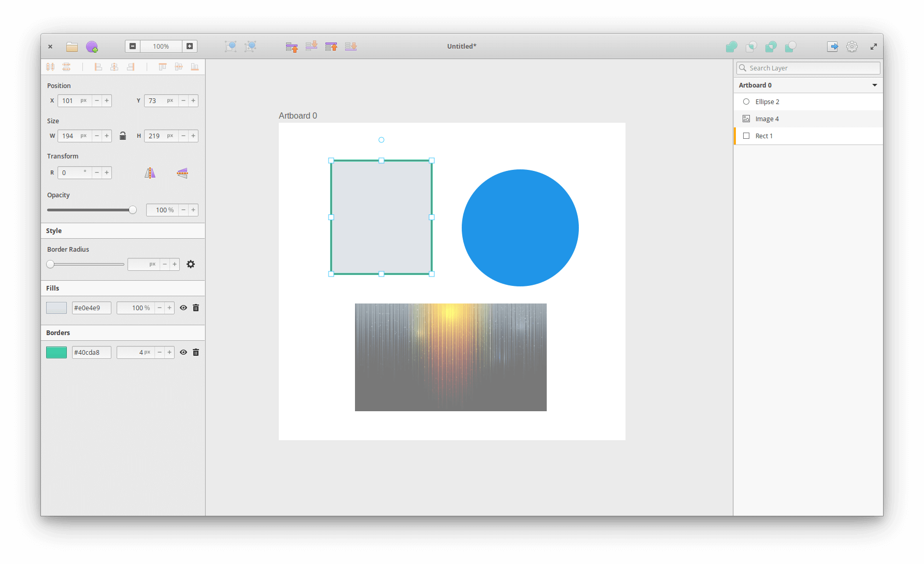The image size is (924, 564).
Task: Open the border radius settings gear
Action: tap(191, 264)
